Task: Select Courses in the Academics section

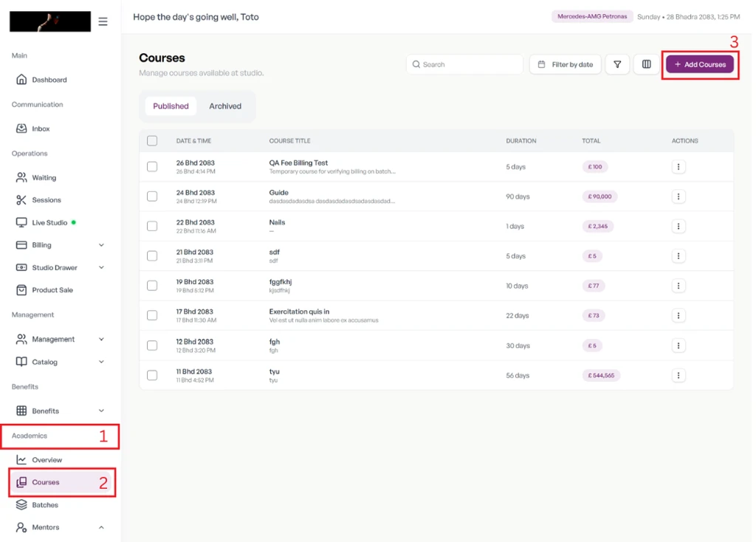Action: [x=61, y=482]
